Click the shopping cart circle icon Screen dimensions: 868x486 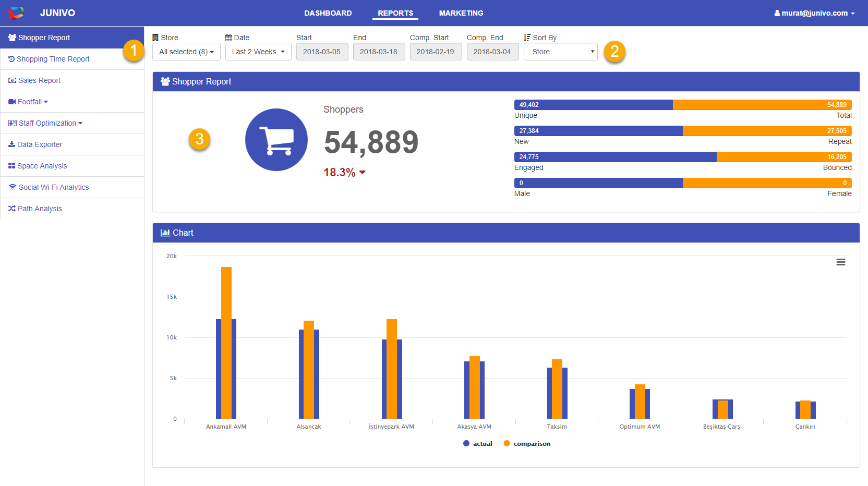coord(276,140)
